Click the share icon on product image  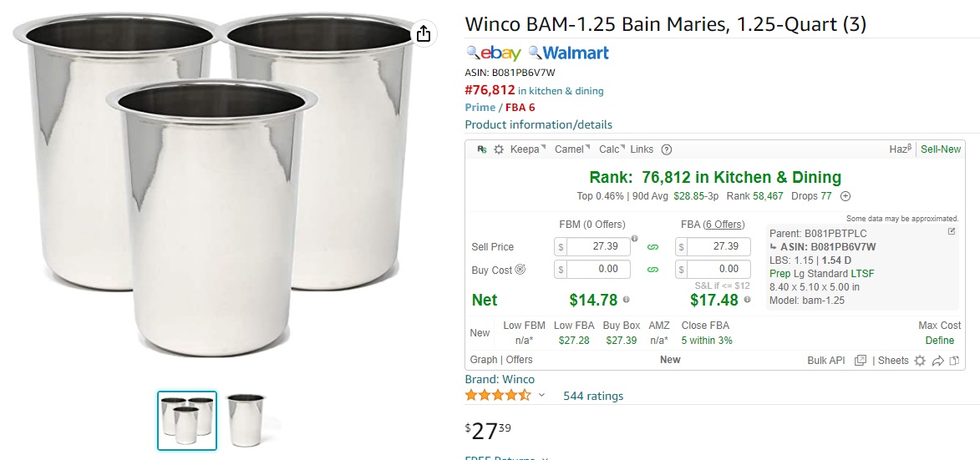423,33
